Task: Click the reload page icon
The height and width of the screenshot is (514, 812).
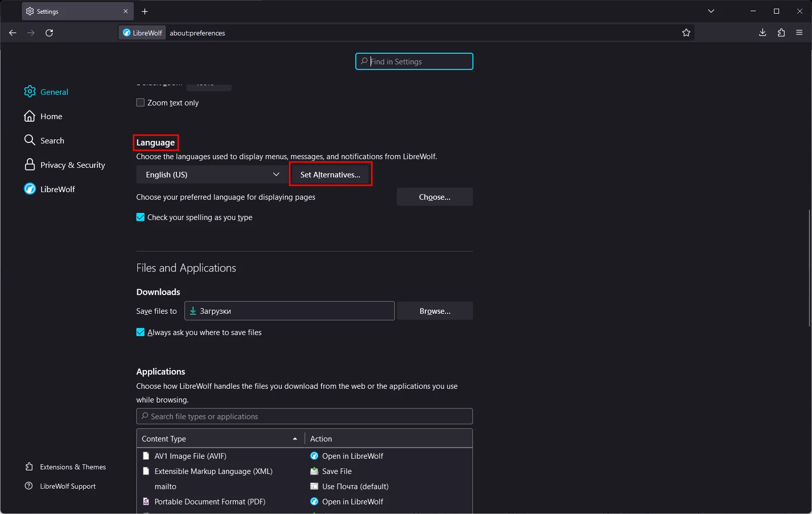Action: pos(49,33)
